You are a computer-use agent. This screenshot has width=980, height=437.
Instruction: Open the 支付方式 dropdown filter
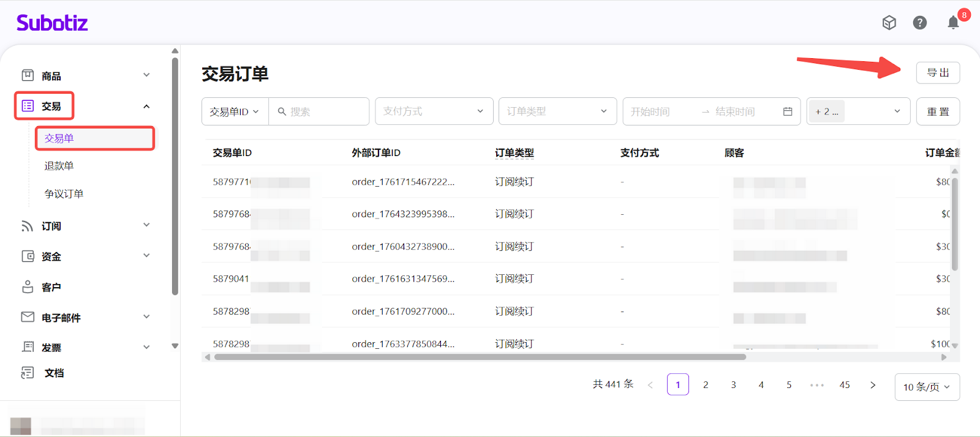coord(434,111)
